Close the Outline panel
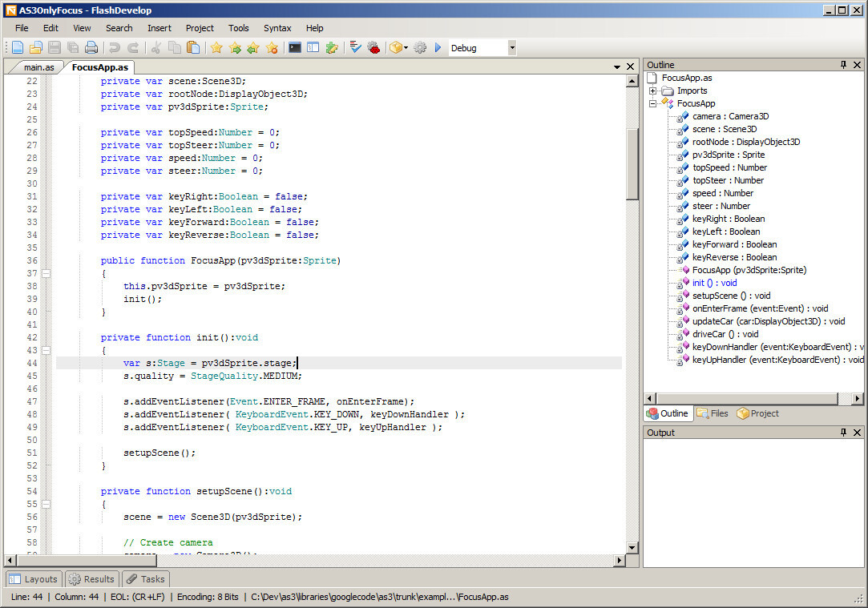Viewport: 868px width, 608px height. (857, 65)
